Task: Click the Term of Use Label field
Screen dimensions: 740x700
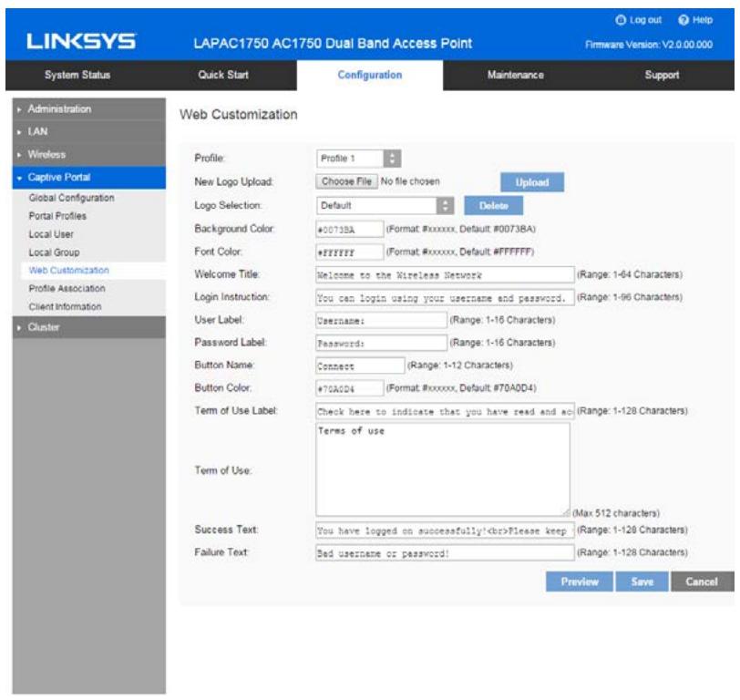Action: coord(445,411)
